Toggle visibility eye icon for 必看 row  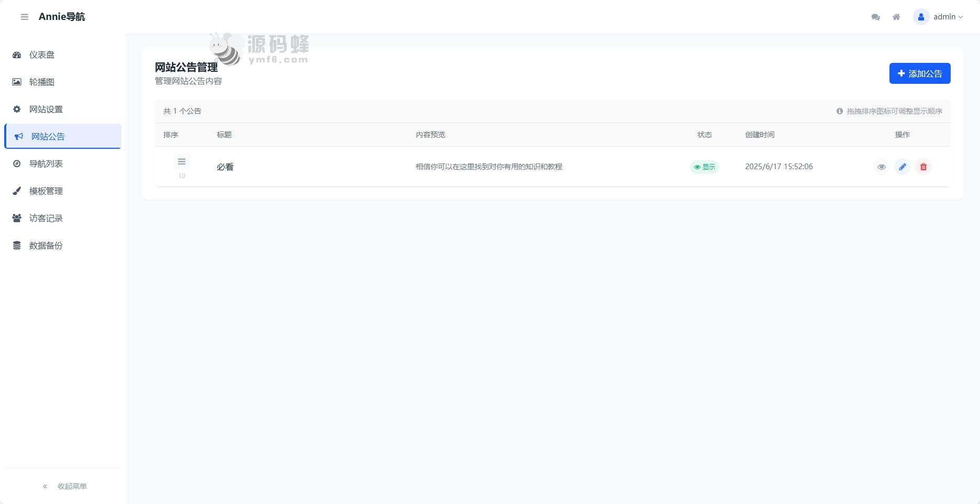pyautogui.click(x=882, y=167)
